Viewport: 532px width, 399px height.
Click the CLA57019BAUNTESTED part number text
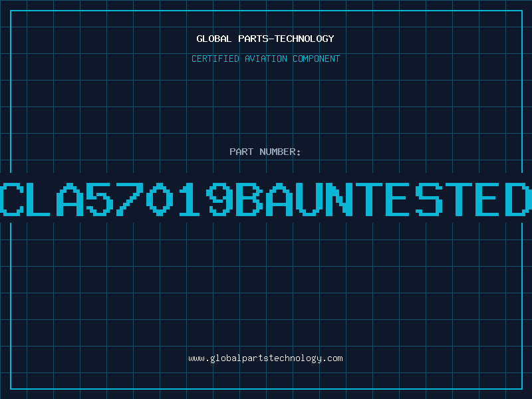(266, 199)
